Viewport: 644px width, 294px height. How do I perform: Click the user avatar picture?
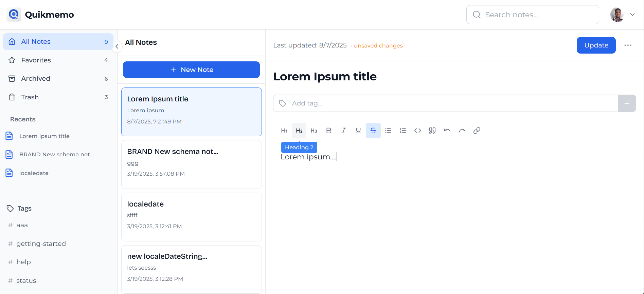[x=617, y=15]
